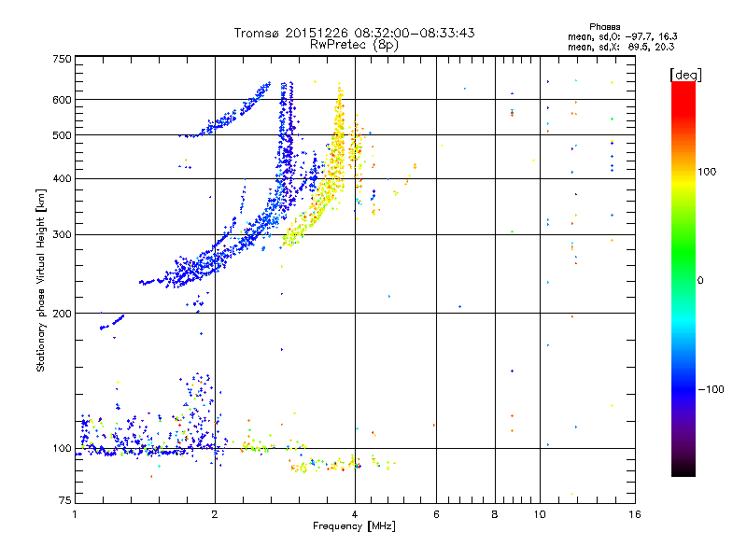Click the '[deg]' colorbar unit label
The image size is (747, 560).
click(685, 75)
